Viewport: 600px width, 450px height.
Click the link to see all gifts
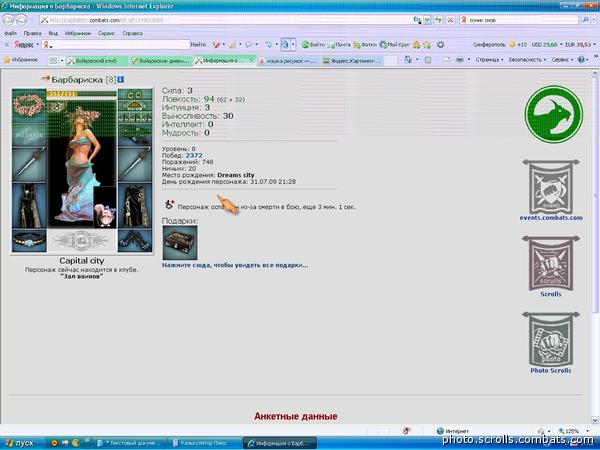235,265
